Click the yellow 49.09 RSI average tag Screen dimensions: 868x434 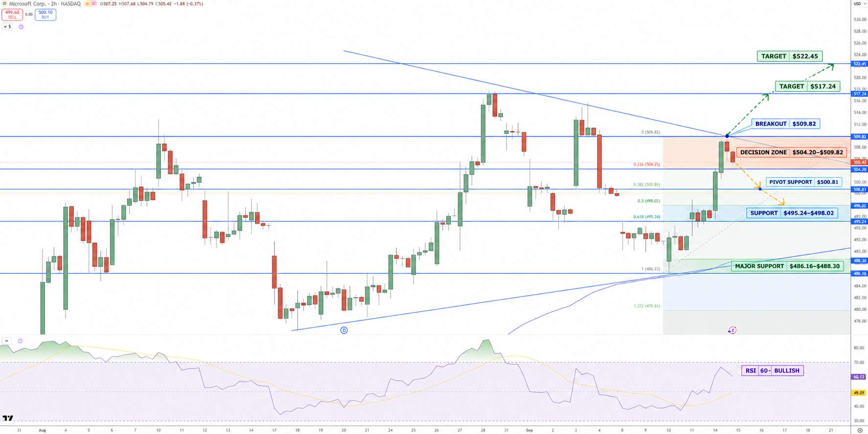point(859,392)
